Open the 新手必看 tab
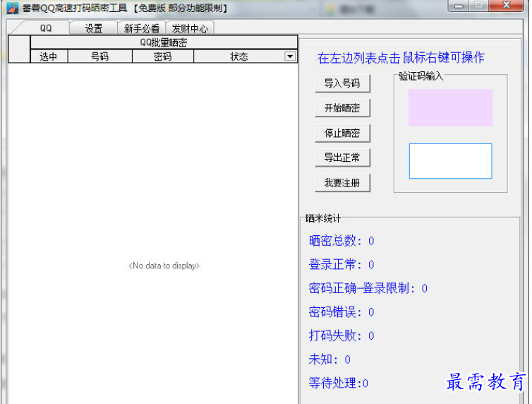 (x=142, y=28)
